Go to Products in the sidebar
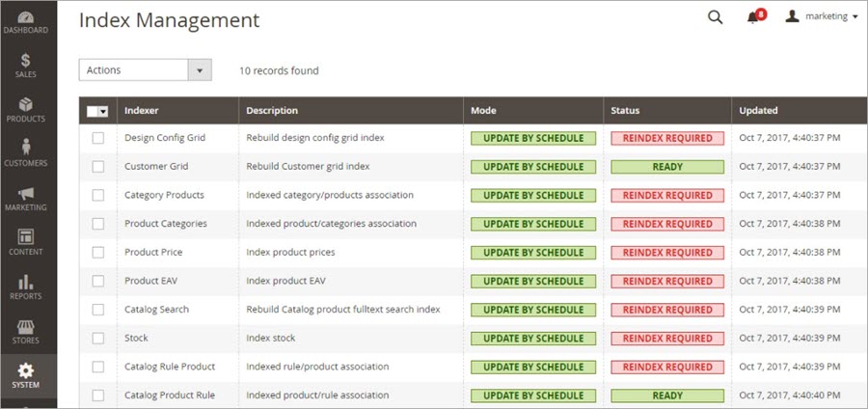 coord(26,109)
